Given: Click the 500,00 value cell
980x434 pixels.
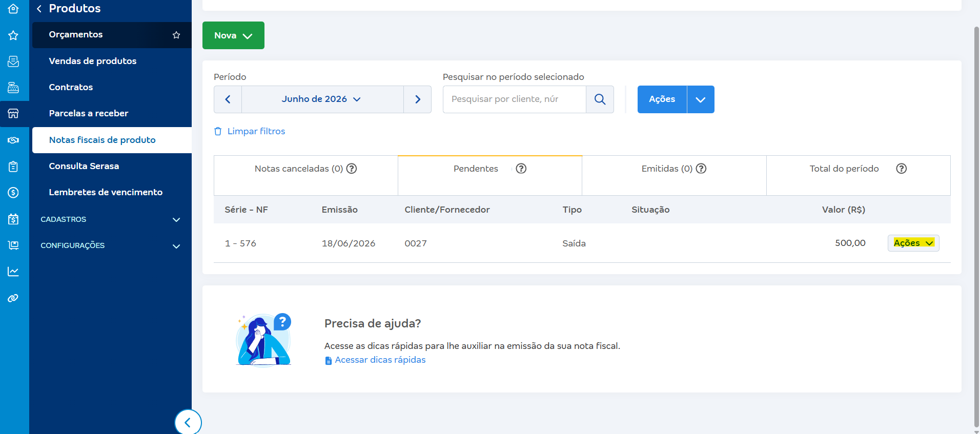Looking at the screenshot, I should point(850,243).
